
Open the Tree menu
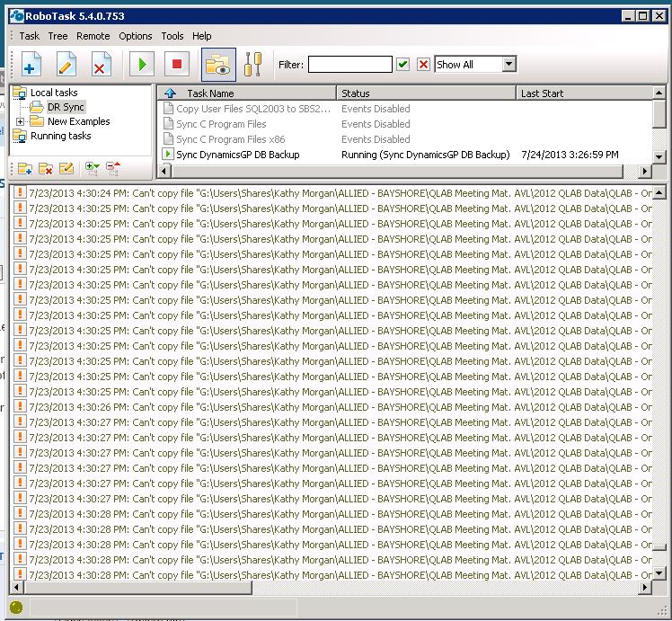pos(57,36)
